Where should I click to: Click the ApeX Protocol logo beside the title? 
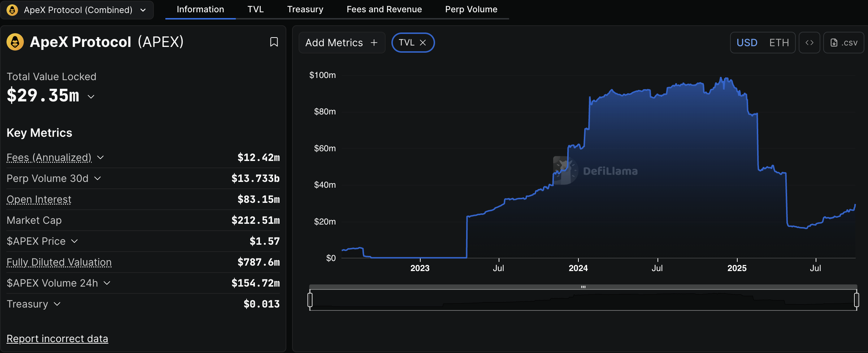click(x=15, y=42)
